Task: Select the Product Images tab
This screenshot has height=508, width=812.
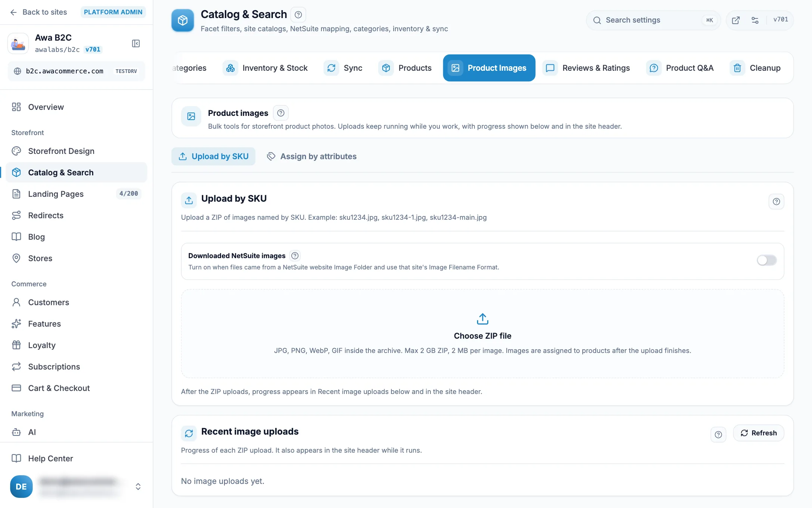Action: (489, 68)
